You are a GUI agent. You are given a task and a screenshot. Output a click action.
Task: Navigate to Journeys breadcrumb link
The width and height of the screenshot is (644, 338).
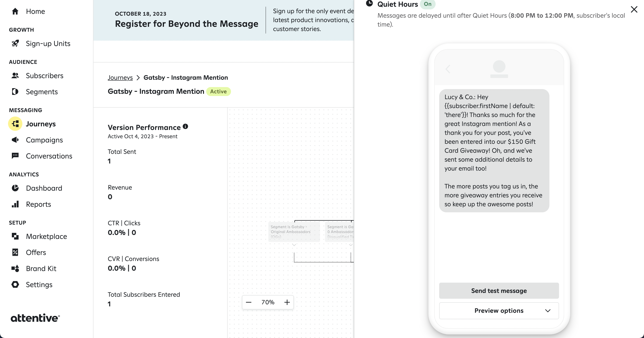[120, 77]
